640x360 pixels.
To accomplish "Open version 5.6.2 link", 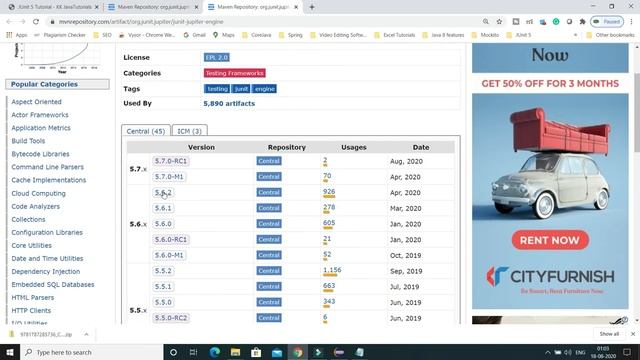I will [x=163, y=192].
